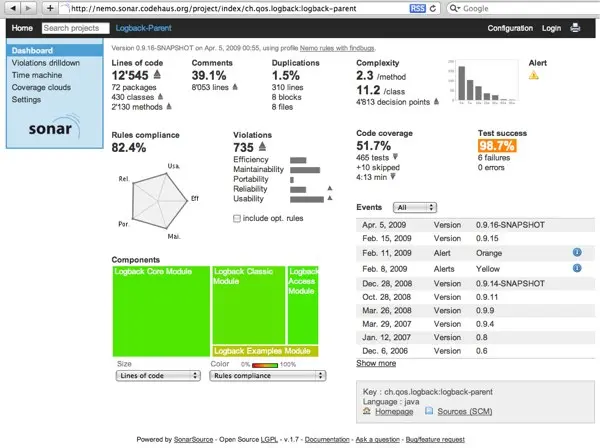Click the RSS badge in address bar
Viewport: 600px width, 448px height.
[x=417, y=8]
